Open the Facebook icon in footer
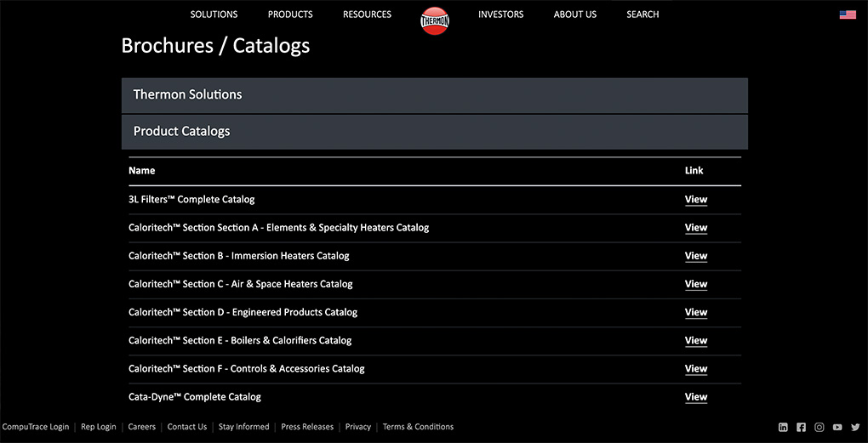This screenshot has height=443, width=868. pyautogui.click(x=801, y=428)
